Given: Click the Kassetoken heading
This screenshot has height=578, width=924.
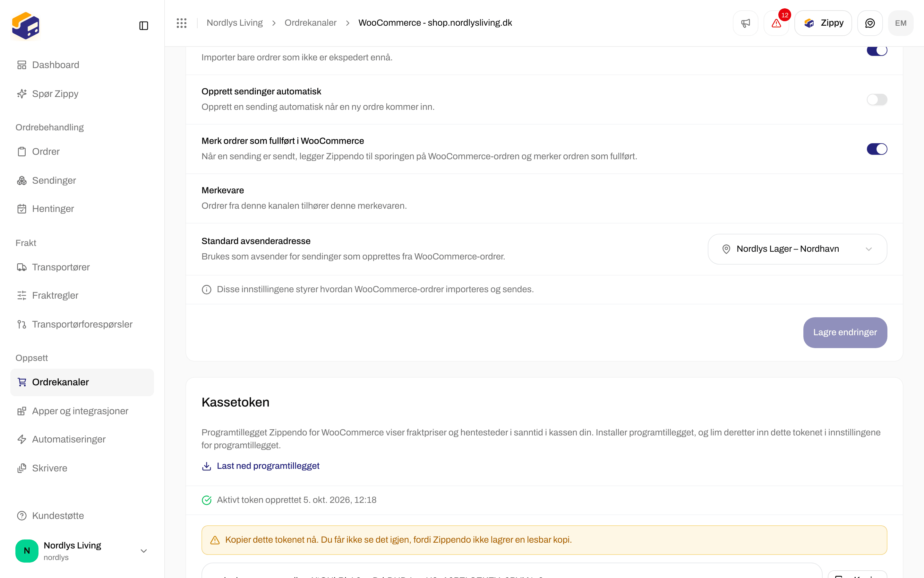Looking at the screenshot, I should point(235,403).
